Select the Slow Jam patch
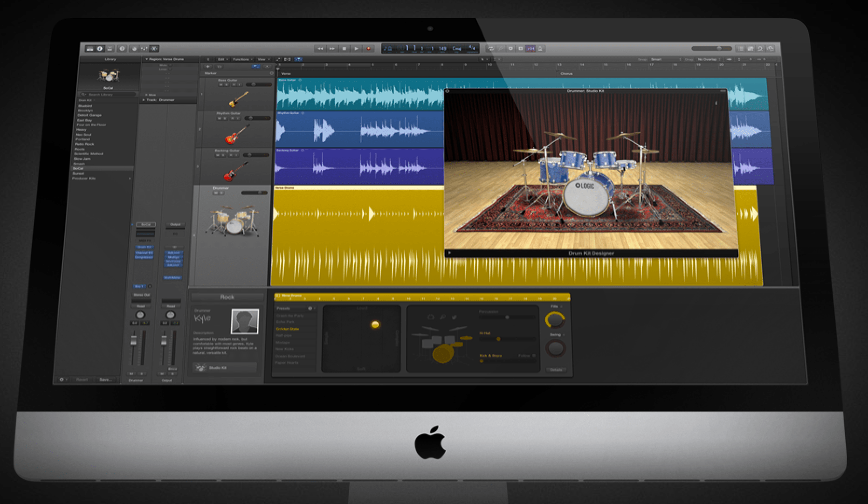 point(82,159)
